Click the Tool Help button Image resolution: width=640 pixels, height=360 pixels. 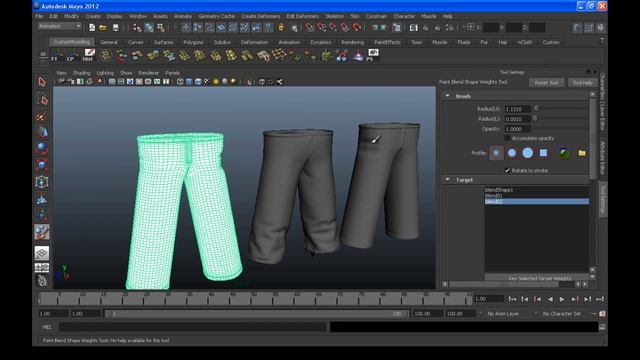582,83
